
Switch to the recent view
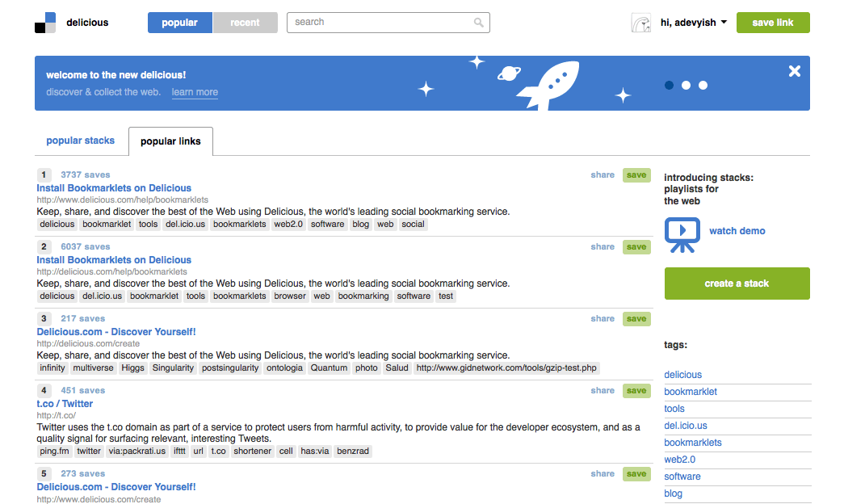point(245,23)
